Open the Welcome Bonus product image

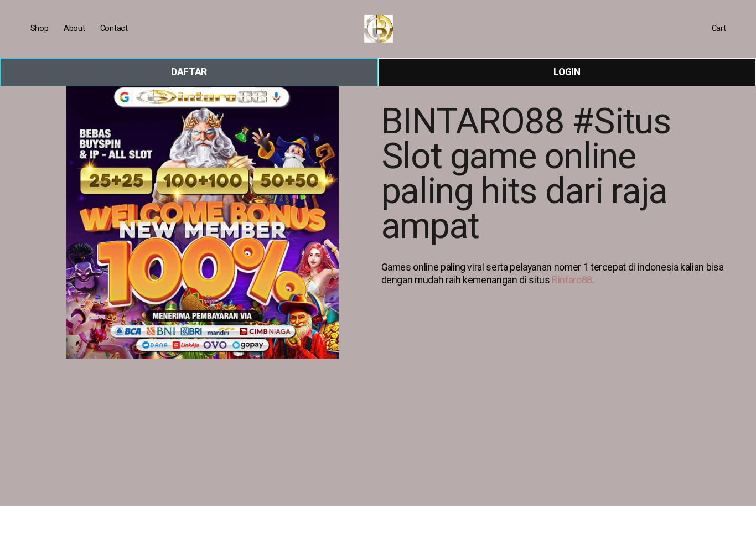pos(203,222)
